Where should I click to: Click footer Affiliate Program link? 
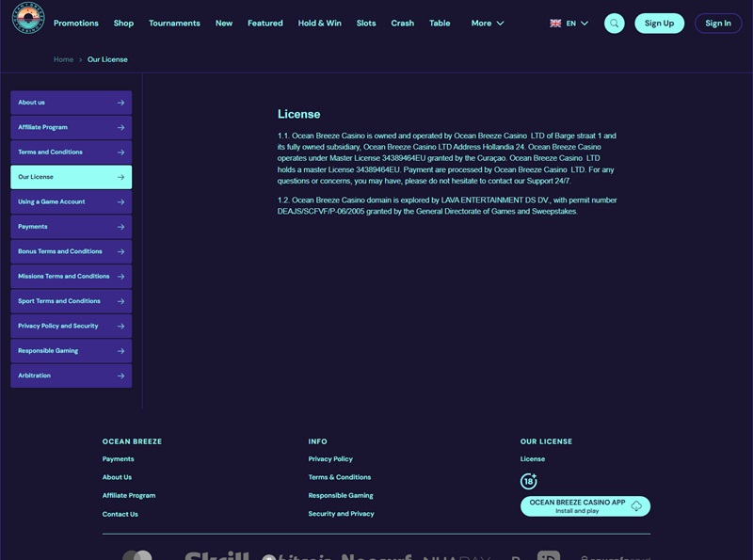tap(129, 496)
